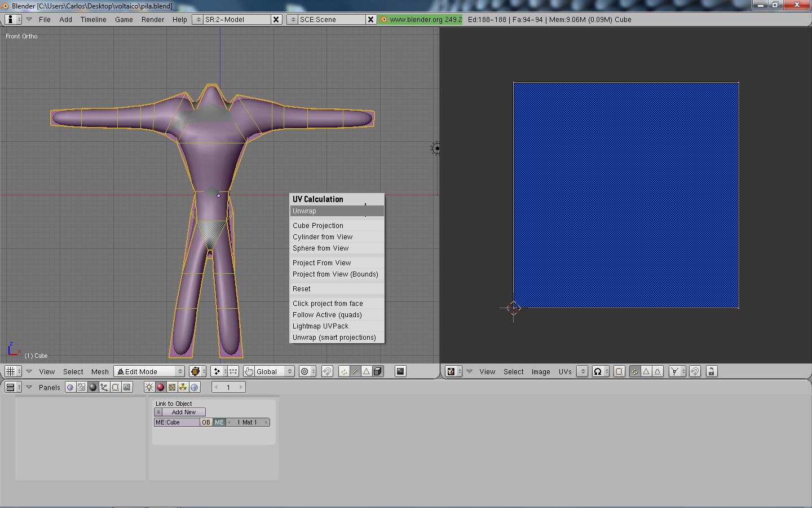Click the Buttons window type icon
The image size is (812, 508).
pos(13,387)
